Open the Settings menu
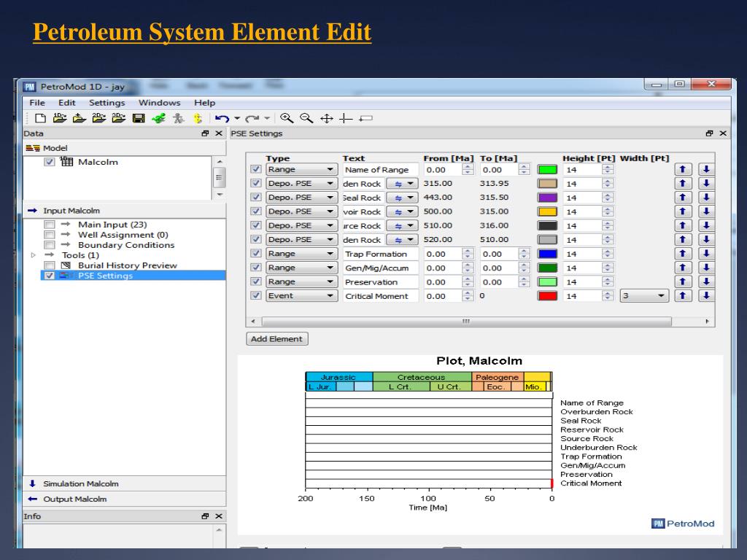 pos(107,103)
